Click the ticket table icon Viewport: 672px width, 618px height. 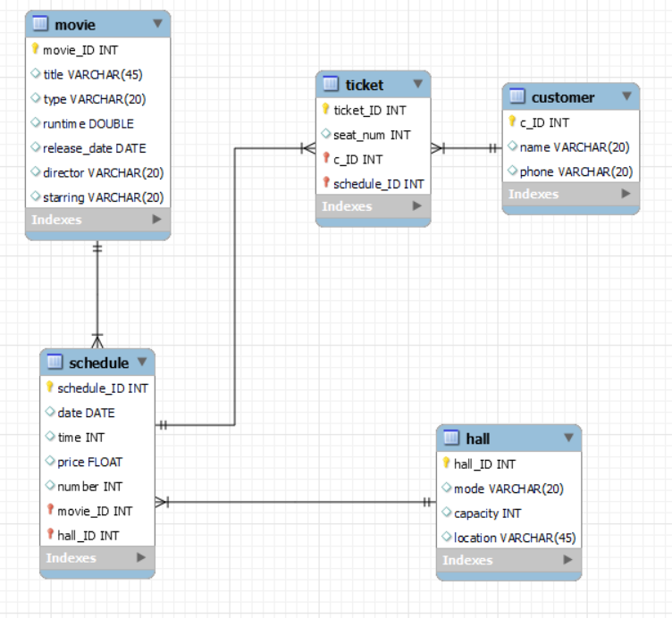(x=331, y=84)
